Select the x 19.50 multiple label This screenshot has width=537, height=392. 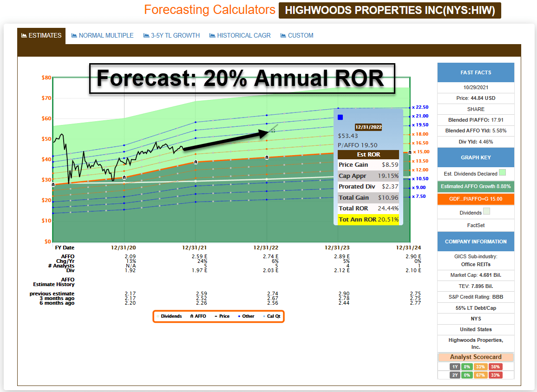[x=420, y=125]
